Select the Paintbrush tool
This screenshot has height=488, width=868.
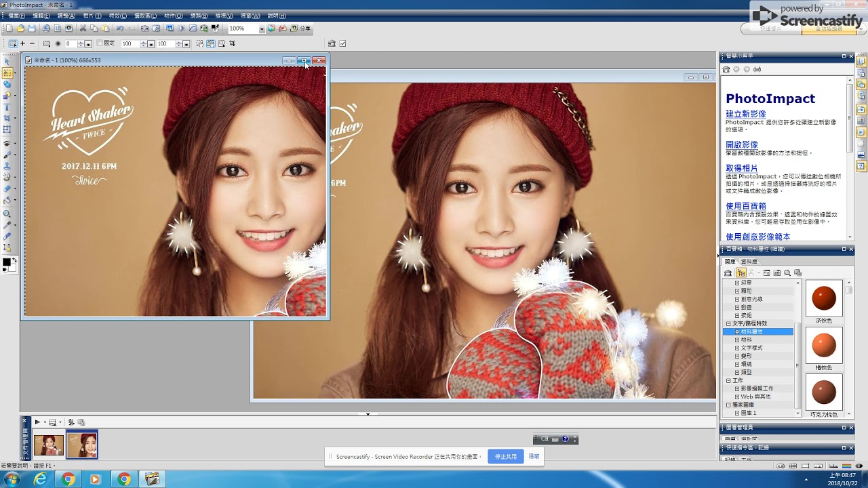pos(7,155)
